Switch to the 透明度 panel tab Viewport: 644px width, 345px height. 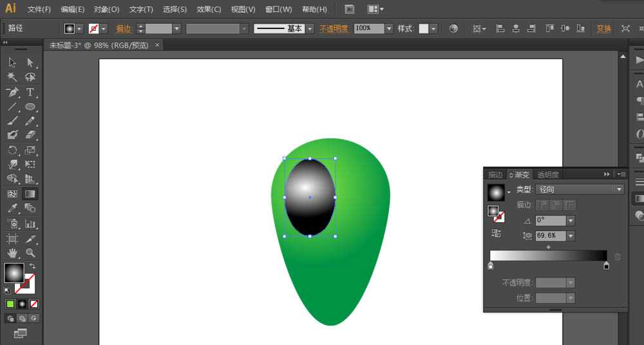(x=547, y=174)
